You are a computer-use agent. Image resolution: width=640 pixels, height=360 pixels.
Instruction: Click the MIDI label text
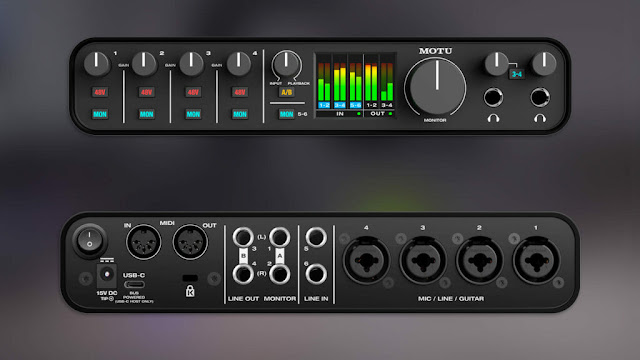pyautogui.click(x=167, y=223)
